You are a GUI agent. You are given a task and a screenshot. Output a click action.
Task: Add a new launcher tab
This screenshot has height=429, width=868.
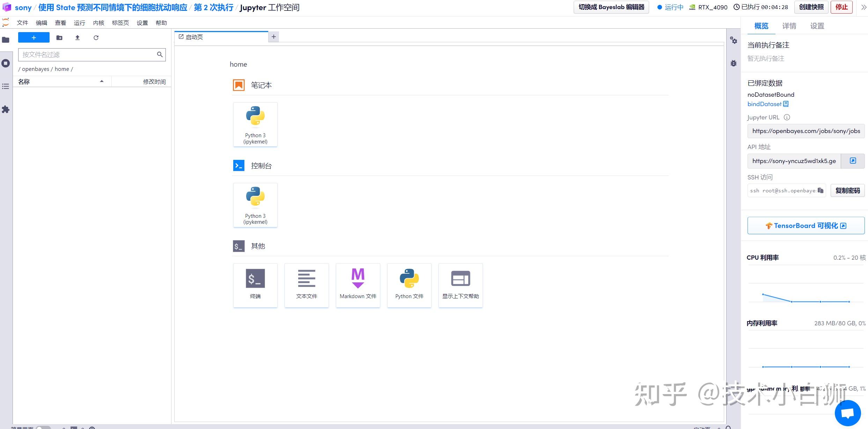click(274, 37)
